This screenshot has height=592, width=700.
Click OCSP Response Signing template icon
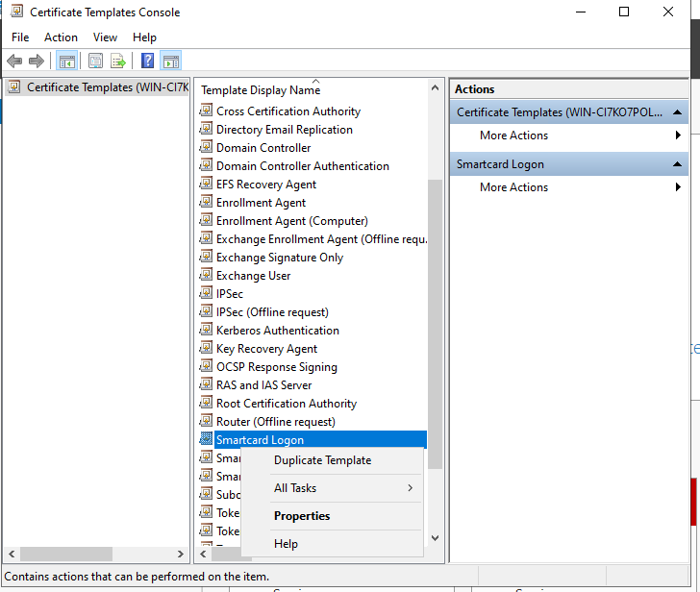pyautogui.click(x=206, y=366)
